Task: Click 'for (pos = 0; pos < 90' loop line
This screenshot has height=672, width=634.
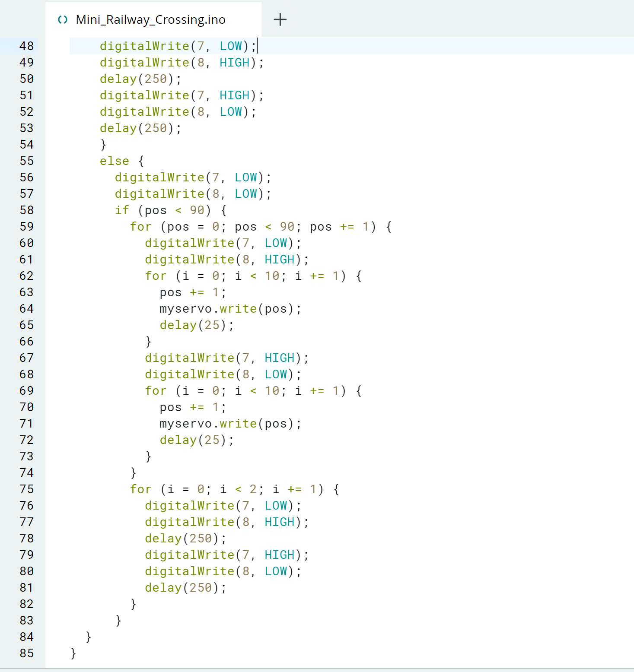Action: point(261,226)
